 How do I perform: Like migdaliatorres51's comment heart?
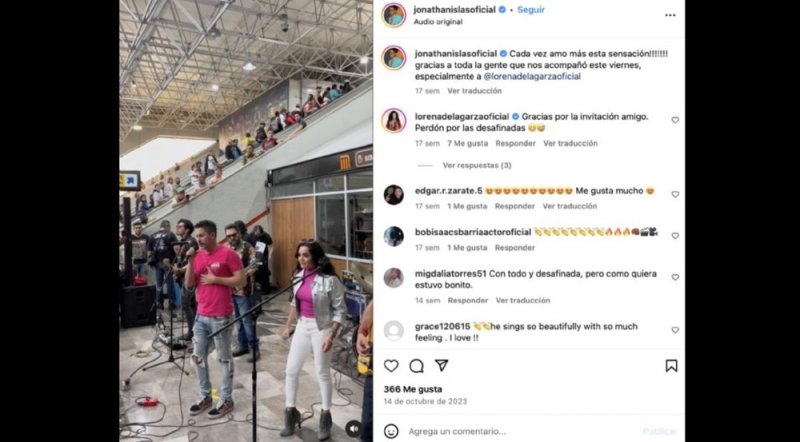coord(675,277)
